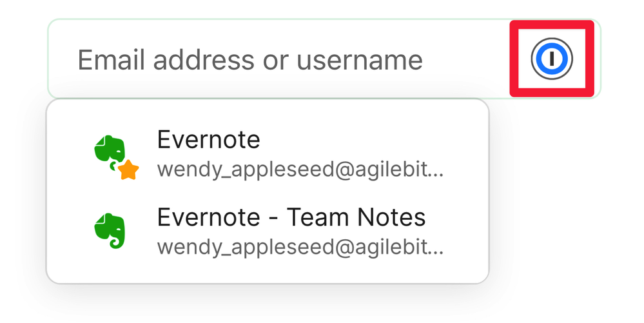644x323 pixels.
Task: Click the red highlight border around 1Password button
Action: click(514, 59)
